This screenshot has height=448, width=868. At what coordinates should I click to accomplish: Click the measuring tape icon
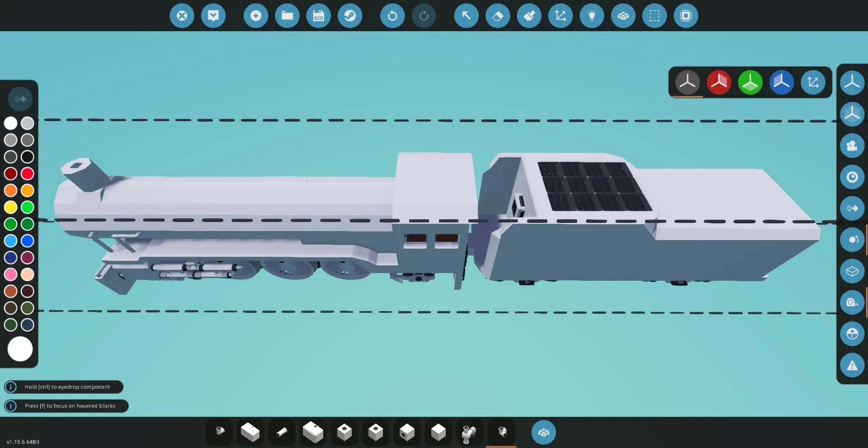pos(852,302)
